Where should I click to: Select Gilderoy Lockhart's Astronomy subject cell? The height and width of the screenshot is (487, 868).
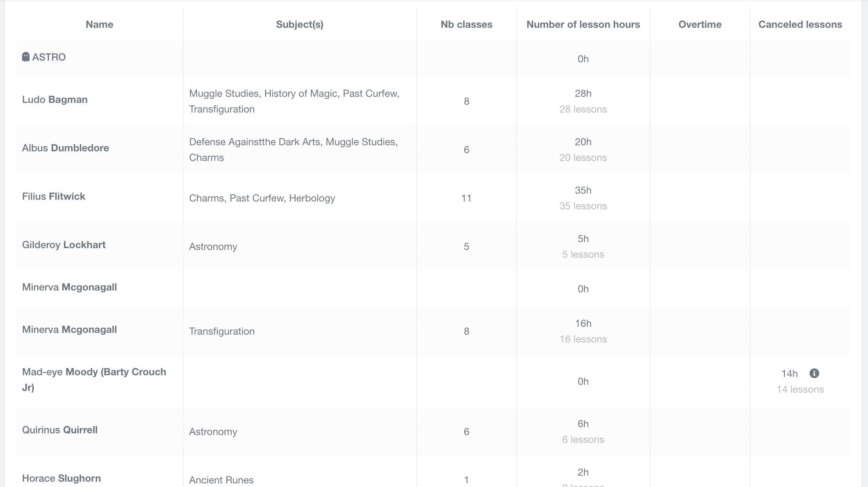[213, 246]
